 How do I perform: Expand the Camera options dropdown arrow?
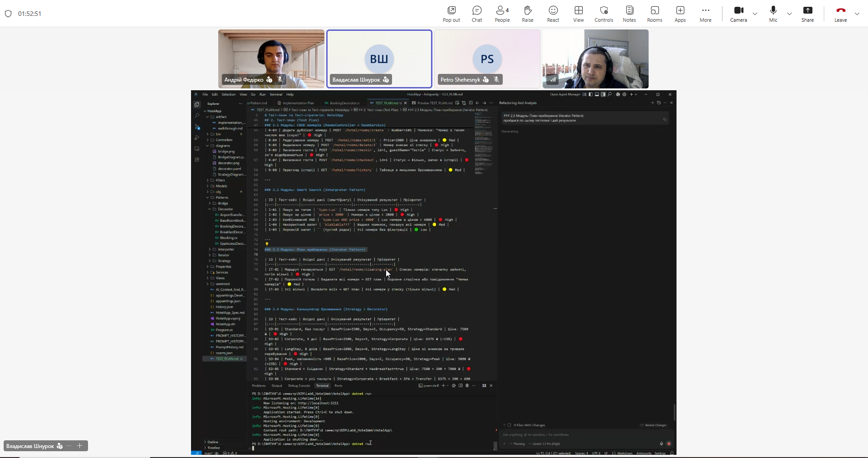tap(755, 14)
